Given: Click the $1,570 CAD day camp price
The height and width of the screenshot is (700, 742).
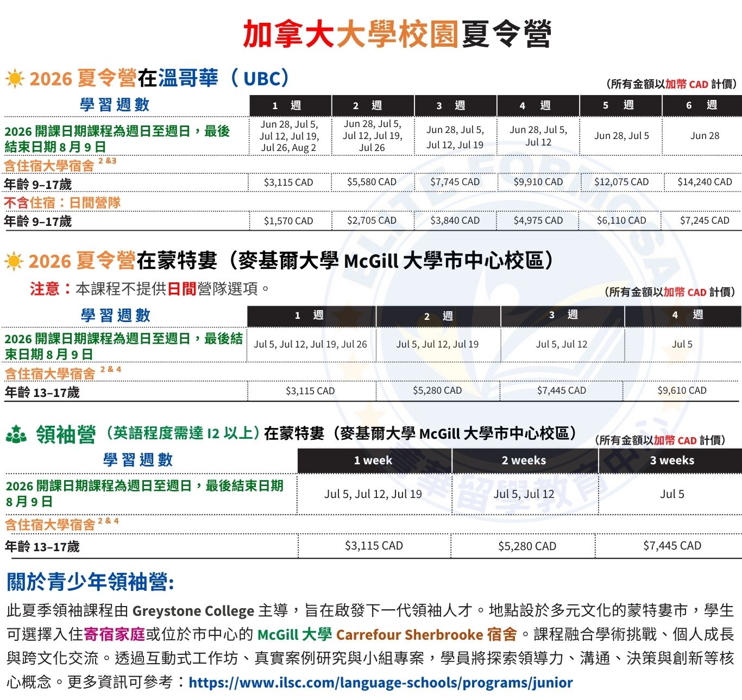Looking at the screenshot, I should point(288,220).
